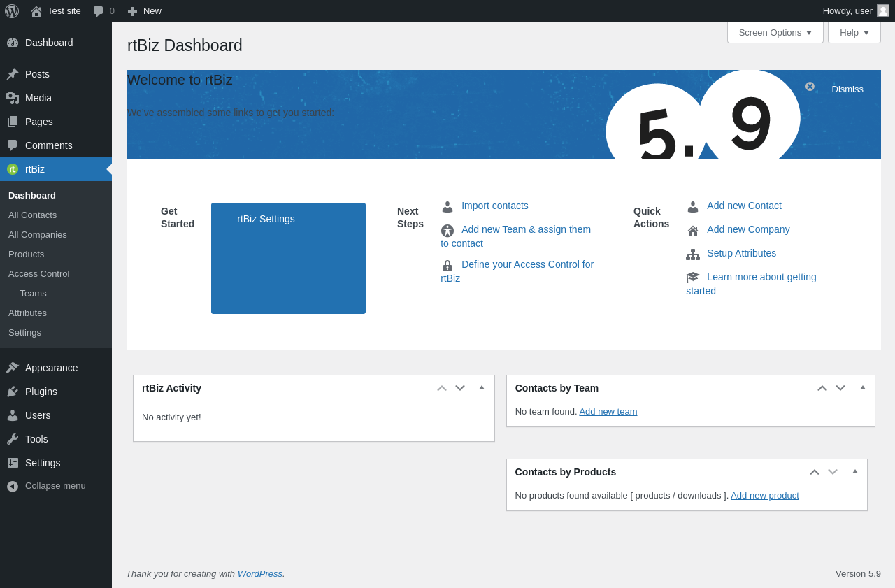Viewport: 895px width, 588px height.
Task: Click the Version 5.9 footer text
Action: (x=858, y=574)
